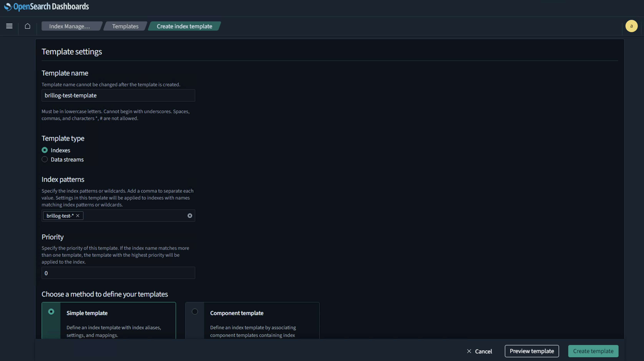The image size is (644, 361).
Task: Select the Data streams template type
Action: pyautogui.click(x=45, y=159)
